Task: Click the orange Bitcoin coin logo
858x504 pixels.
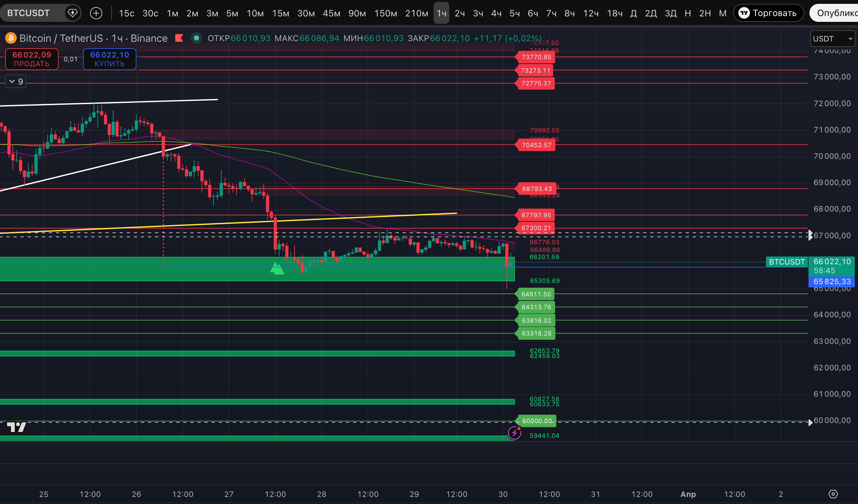Action: [x=11, y=38]
